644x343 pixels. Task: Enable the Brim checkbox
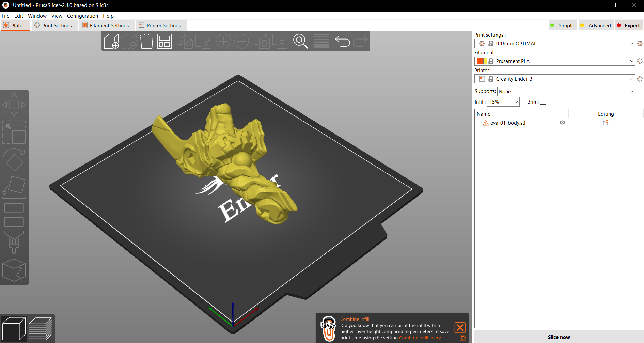543,102
